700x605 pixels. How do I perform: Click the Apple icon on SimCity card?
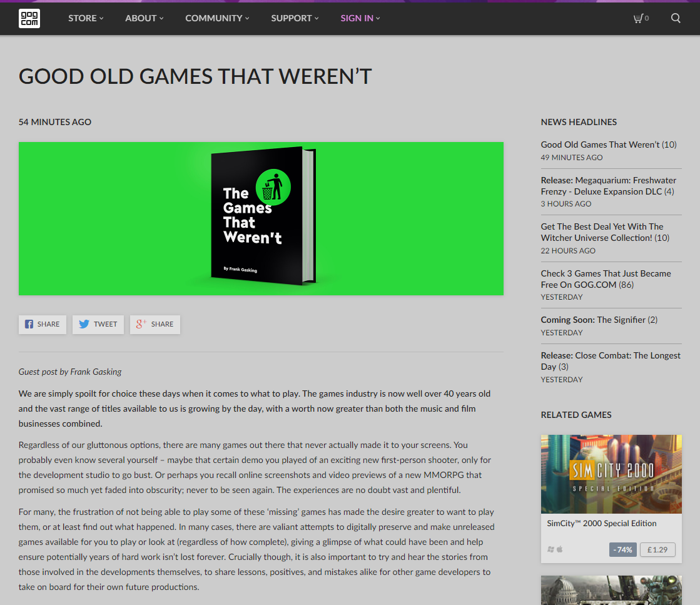pyautogui.click(x=560, y=549)
